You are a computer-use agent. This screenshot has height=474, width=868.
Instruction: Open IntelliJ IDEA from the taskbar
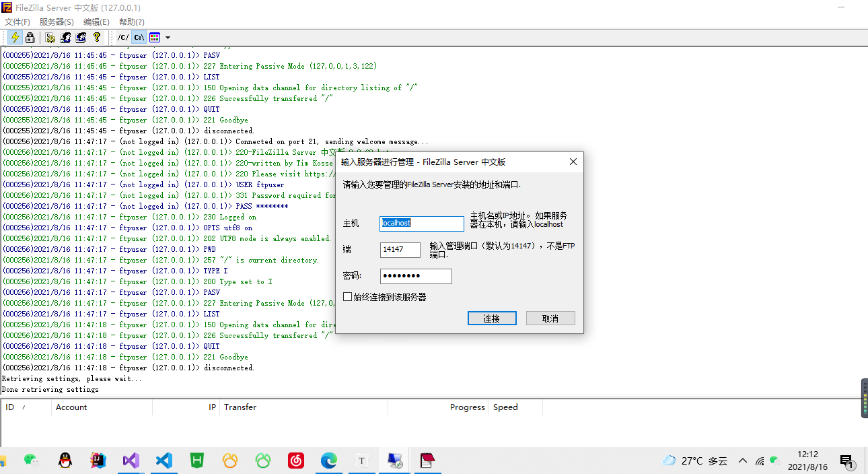point(98,461)
